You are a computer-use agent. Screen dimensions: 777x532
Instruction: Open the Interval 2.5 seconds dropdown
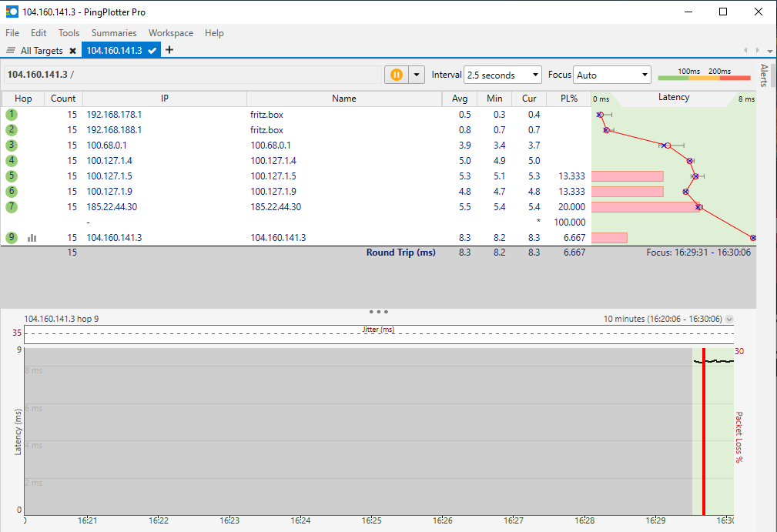(503, 75)
